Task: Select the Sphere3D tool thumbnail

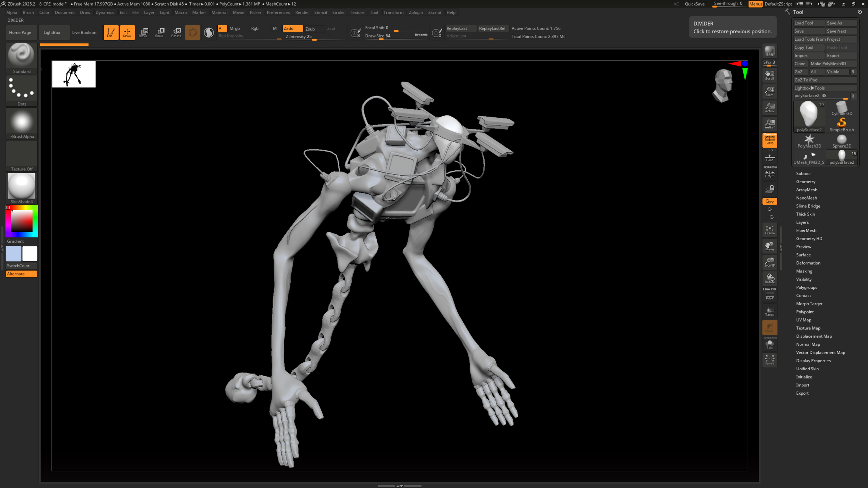Action: point(842,141)
